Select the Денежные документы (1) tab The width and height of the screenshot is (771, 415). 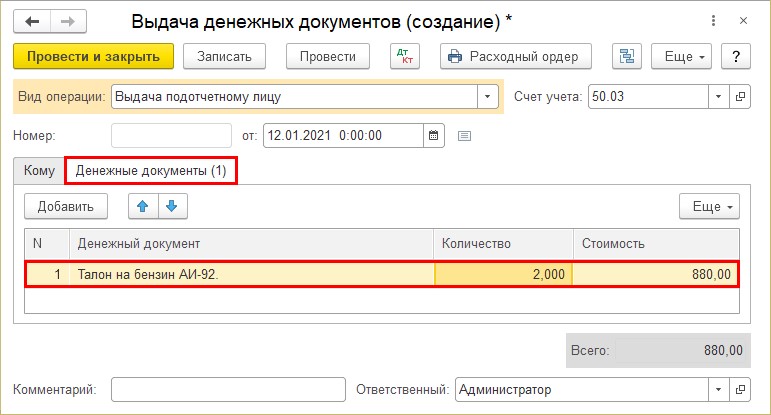click(151, 171)
